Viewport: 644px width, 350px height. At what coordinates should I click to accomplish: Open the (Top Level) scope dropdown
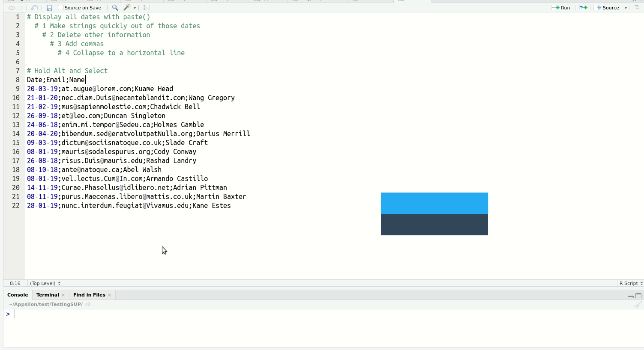(45, 283)
